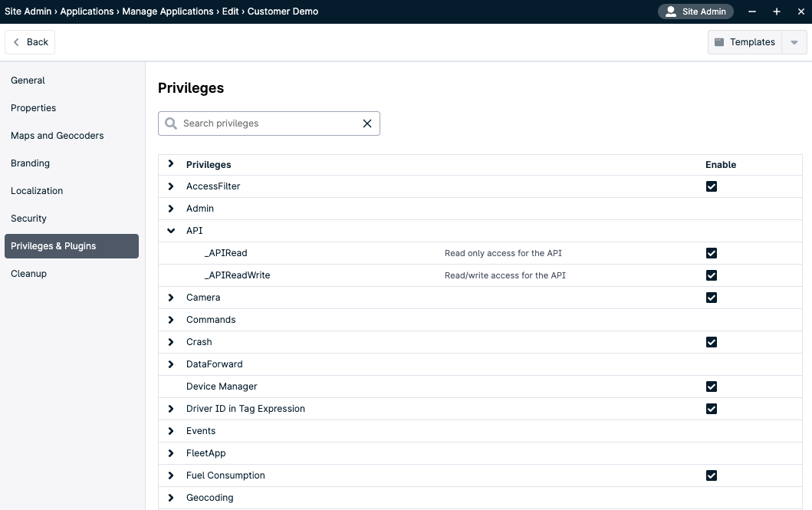812x510 pixels.
Task: Go back using the Back button
Action: [30, 42]
